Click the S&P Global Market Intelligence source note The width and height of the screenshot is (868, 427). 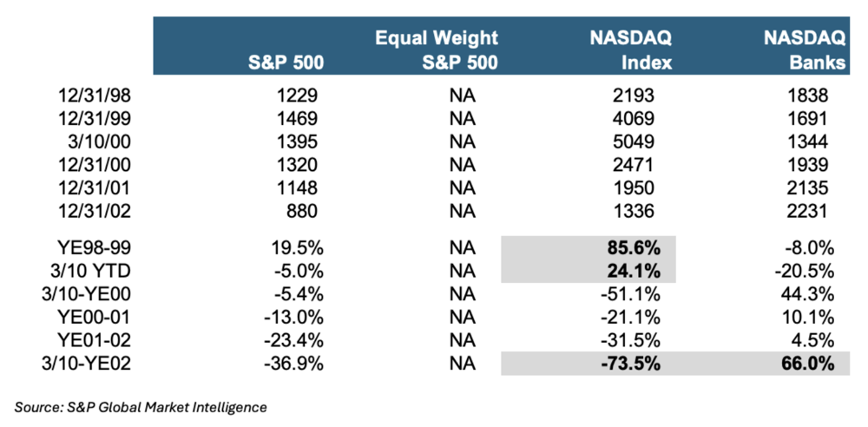[141, 406]
